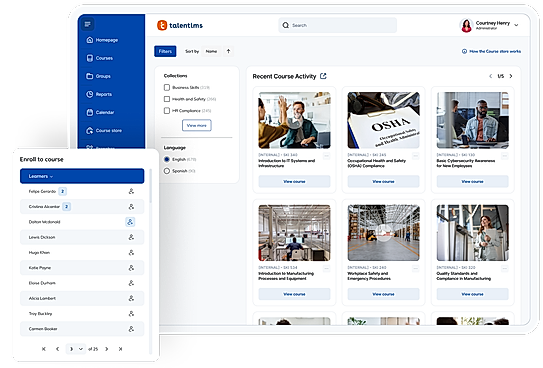Toggle the sort direction arrow
This screenshot has width=543, height=368.
point(229,51)
